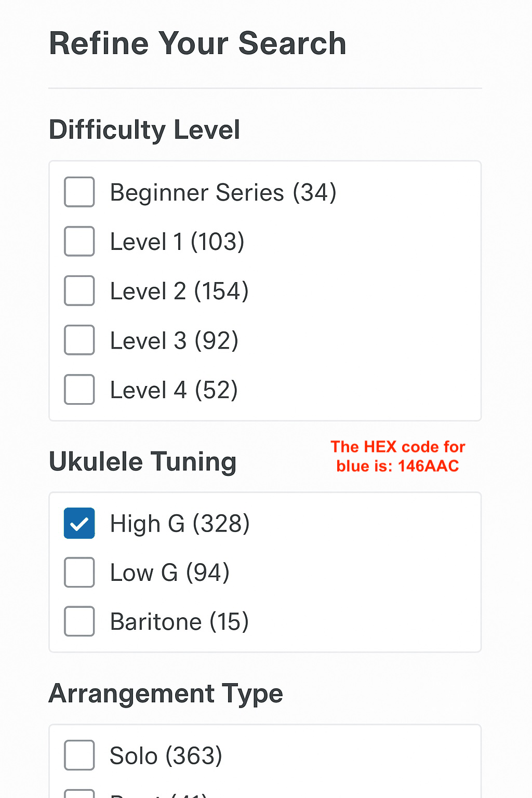Check the Level 1 (103) box

tap(79, 241)
